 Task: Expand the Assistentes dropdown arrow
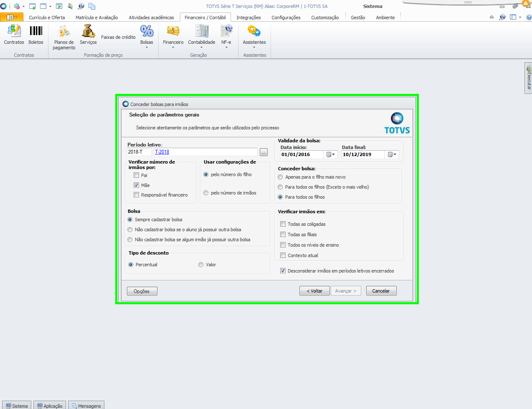(x=254, y=48)
